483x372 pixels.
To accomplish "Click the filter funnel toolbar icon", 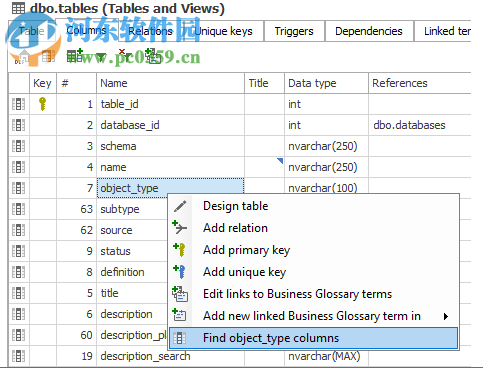I will click(101, 57).
